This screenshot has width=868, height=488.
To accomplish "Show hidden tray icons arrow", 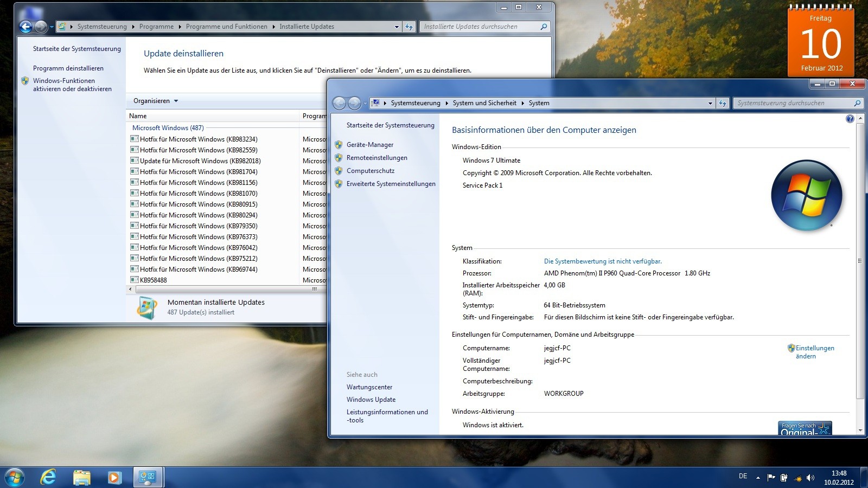I will (x=758, y=478).
